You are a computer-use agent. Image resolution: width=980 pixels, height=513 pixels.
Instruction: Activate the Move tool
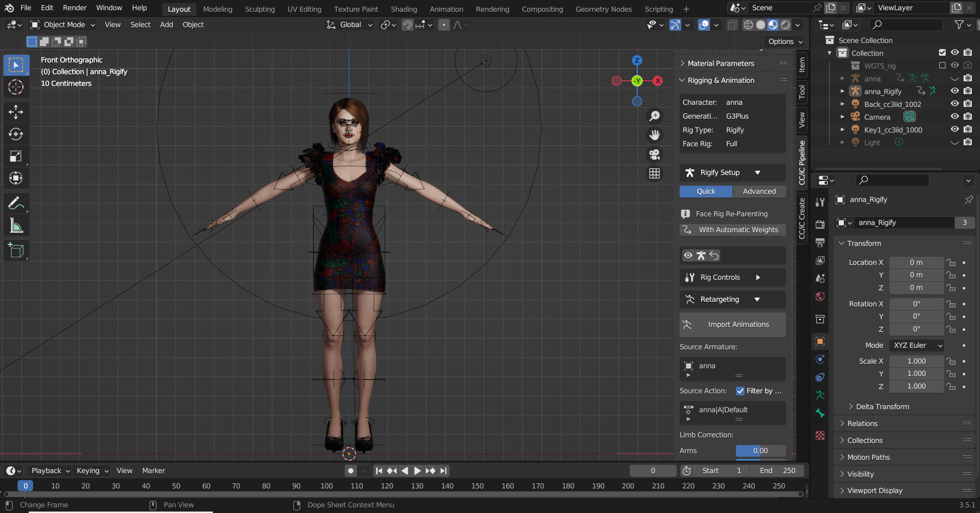point(16,111)
